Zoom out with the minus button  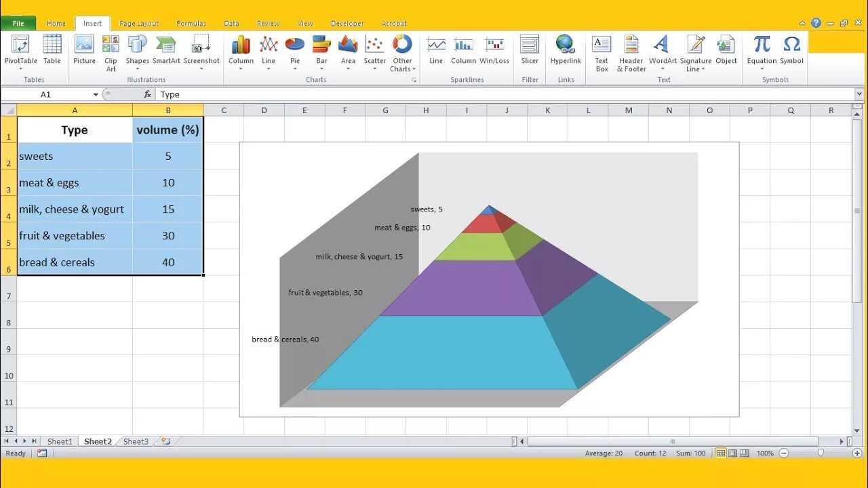pyautogui.click(x=783, y=453)
